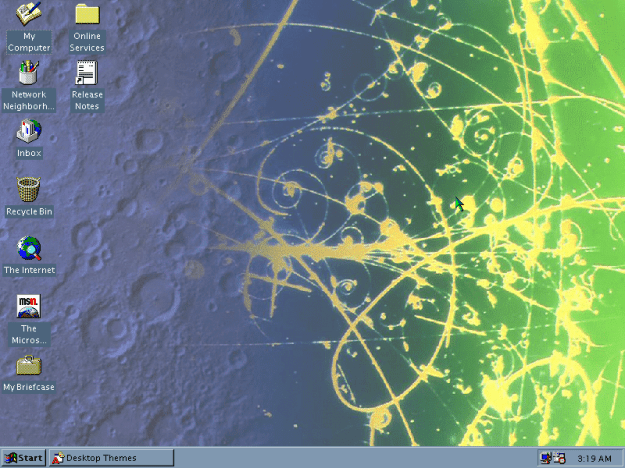Open the Inbox icon
Viewport: 625px width, 468px height.
pyautogui.click(x=28, y=131)
